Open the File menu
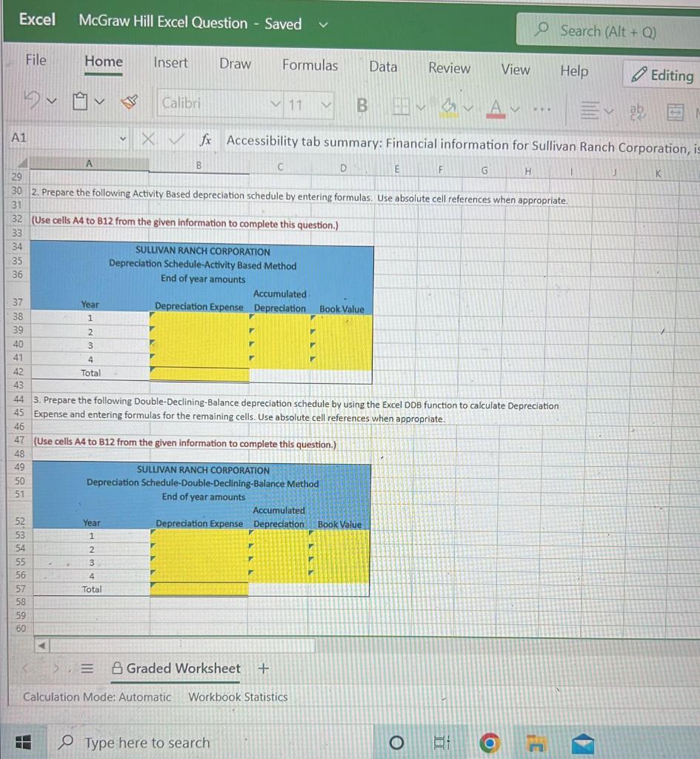Viewport: 700px width, 759px height. coord(36,60)
